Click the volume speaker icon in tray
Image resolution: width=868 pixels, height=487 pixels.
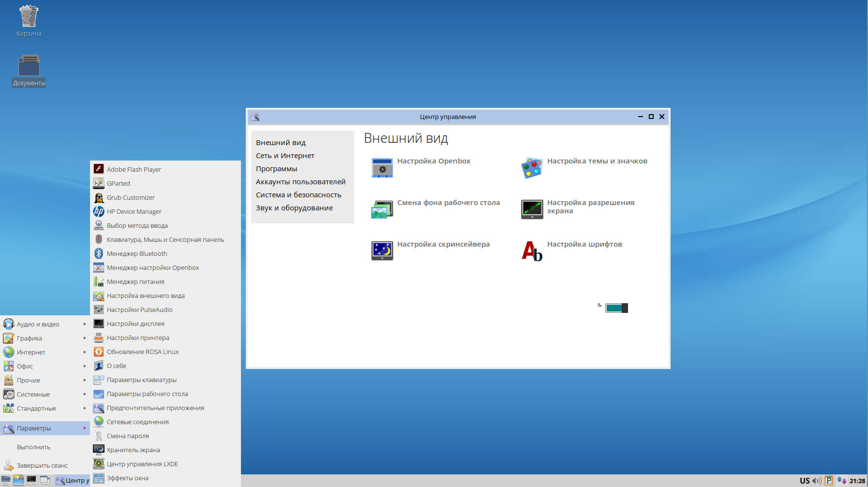pos(817,481)
